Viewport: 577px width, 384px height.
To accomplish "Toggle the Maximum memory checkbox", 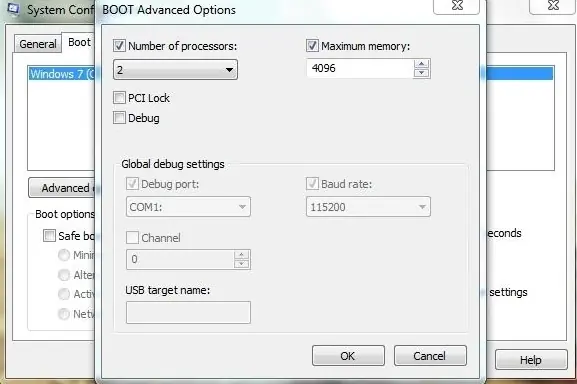I will tap(312, 46).
